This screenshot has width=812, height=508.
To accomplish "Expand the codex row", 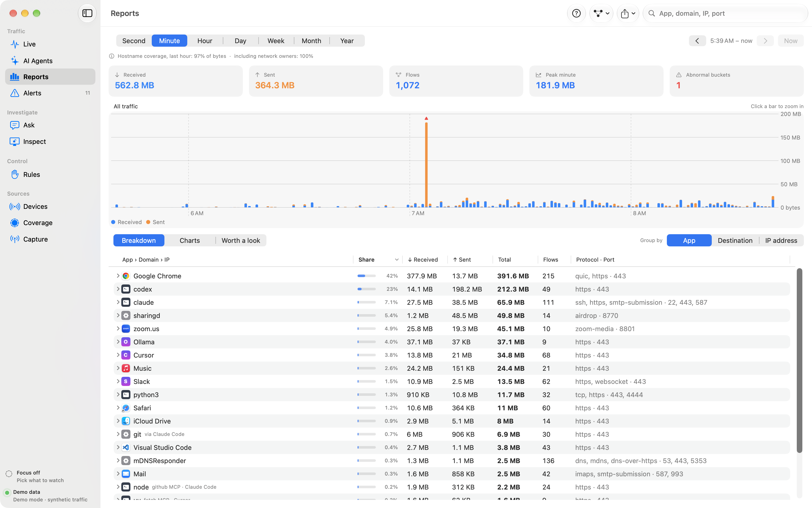I will [x=118, y=289].
